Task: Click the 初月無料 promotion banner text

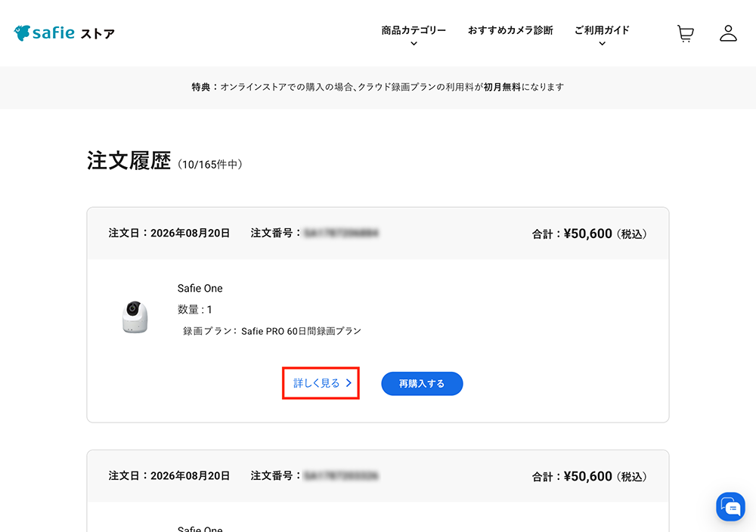Action: tap(502, 87)
